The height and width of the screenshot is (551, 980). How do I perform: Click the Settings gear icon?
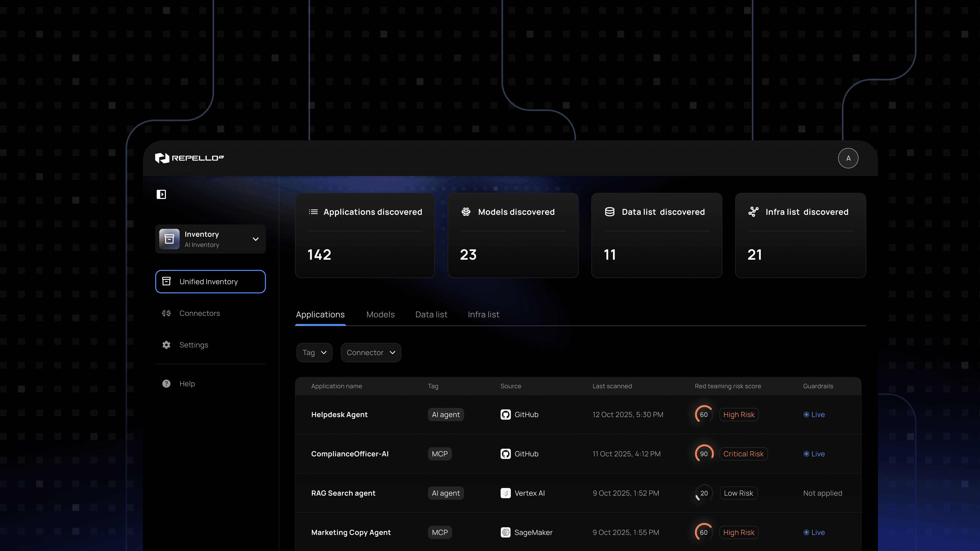pos(166,345)
